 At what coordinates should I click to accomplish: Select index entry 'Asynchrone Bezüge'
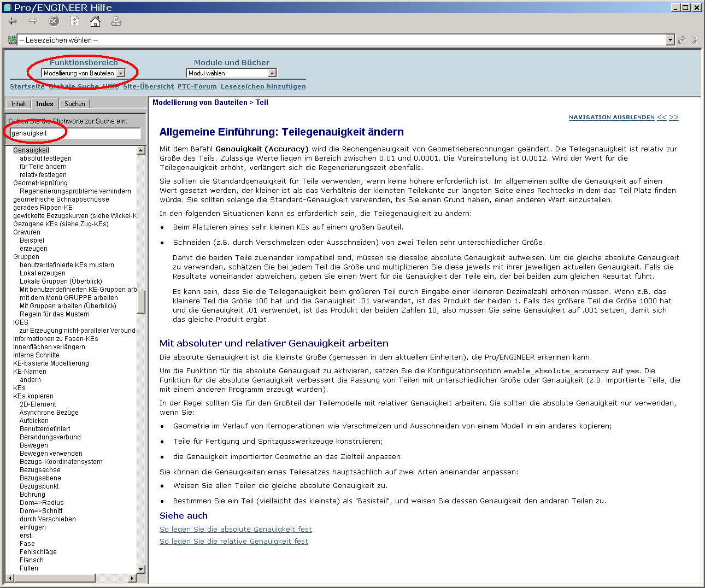(49, 413)
